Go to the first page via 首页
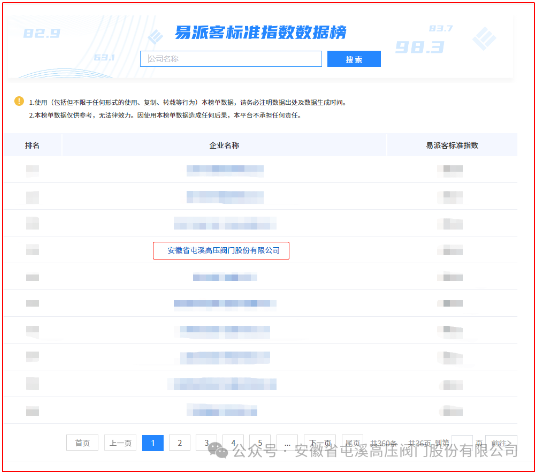Viewport: 537px width, 473px height. [82, 443]
